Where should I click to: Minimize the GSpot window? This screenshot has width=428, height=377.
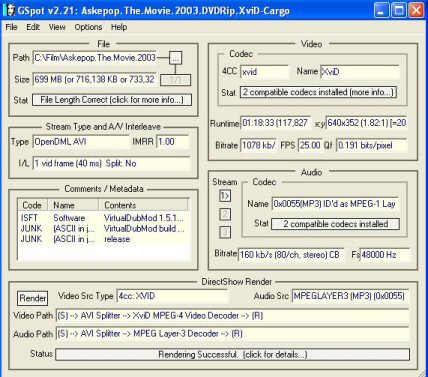(x=381, y=10)
